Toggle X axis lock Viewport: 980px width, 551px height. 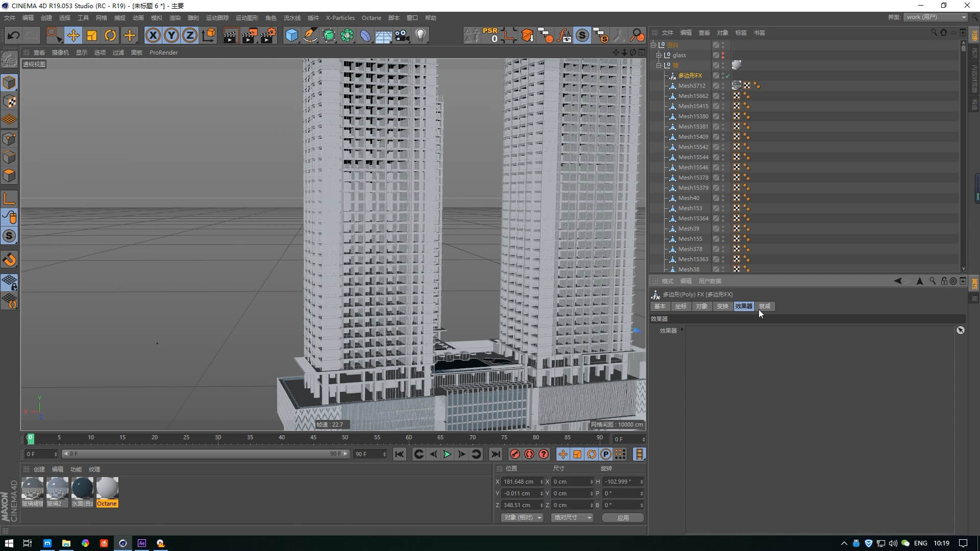pyautogui.click(x=153, y=35)
